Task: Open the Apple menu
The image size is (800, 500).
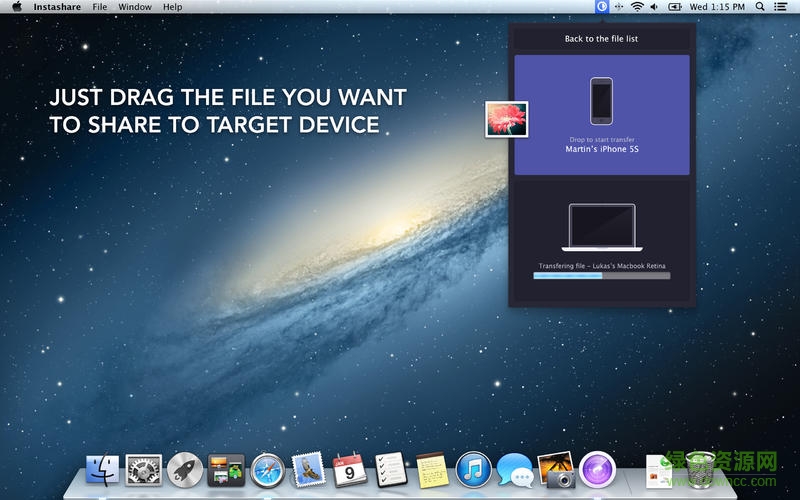Action: [17, 7]
